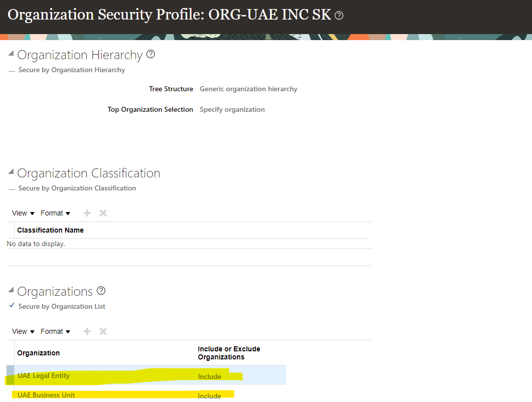This screenshot has width=532, height=402.
Task: Select the UAE Legal Entity row
Action: tap(146, 375)
